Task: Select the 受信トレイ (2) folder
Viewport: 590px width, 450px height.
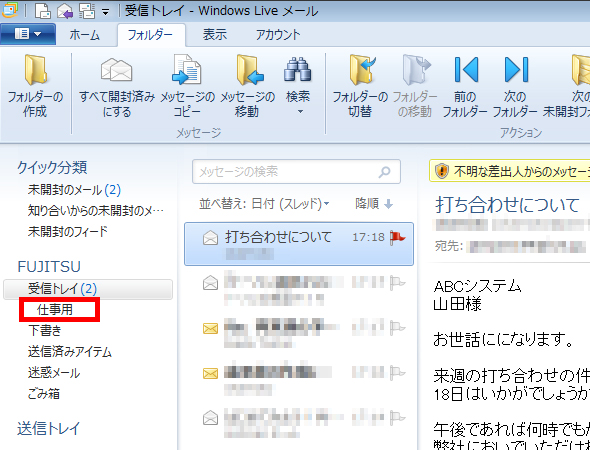Action: pyautogui.click(x=88, y=289)
